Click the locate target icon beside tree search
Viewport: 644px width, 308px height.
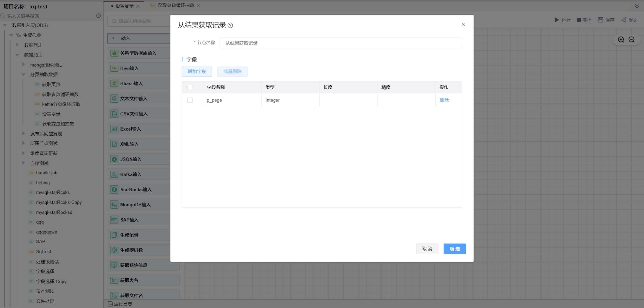coord(99,16)
